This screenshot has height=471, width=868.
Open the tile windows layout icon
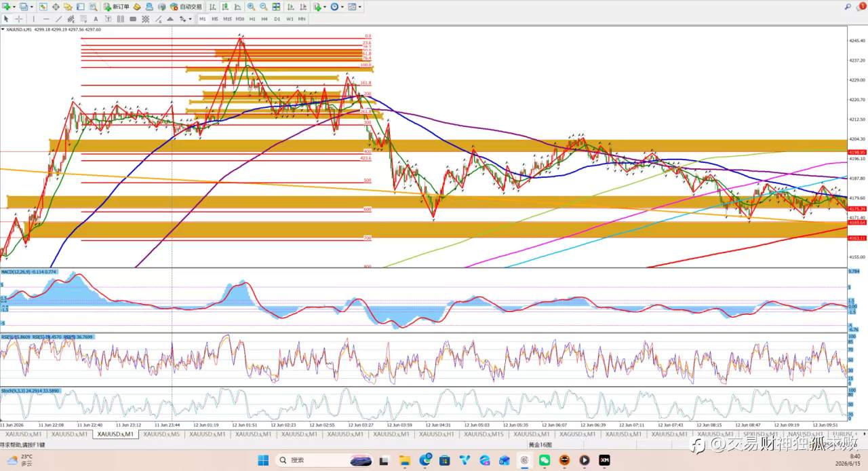pyautogui.click(x=276, y=7)
